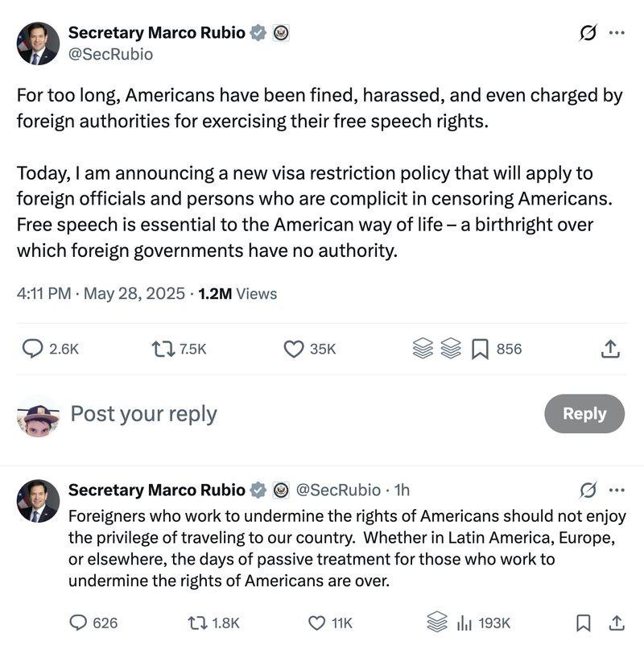Viewport: 644px width, 654px height.
Task: Click the 4:11 PM · May 28, 2025 timestamp
Action: [x=101, y=294]
